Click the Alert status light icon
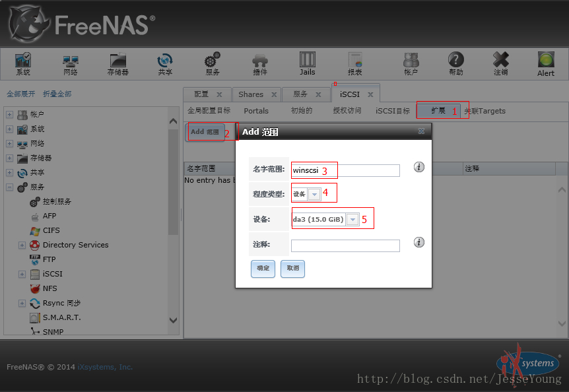The image size is (569, 392). [x=546, y=60]
